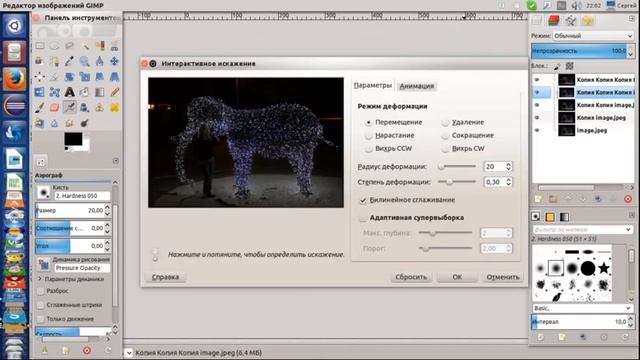Select the Move tool
Image resolution: width=640 pixels, height=360 pixels.
coord(115,61)
